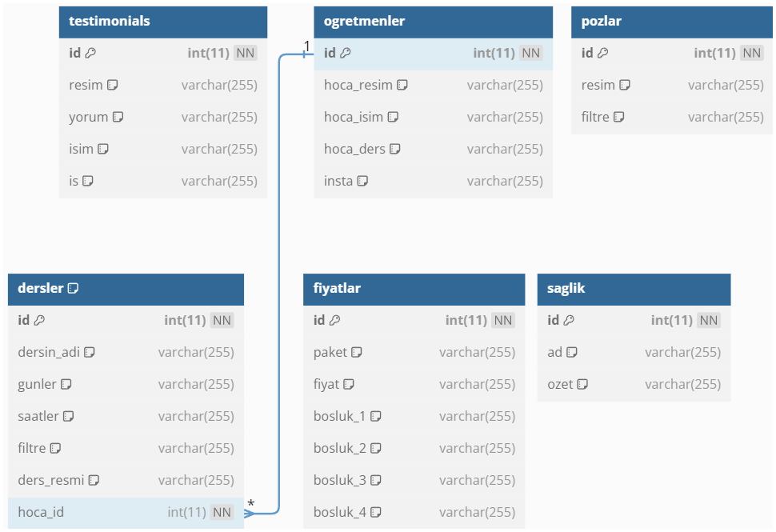This screenshot has height=532, width=776.
Task: Select the ogretmenler table header
Action: pyautogui.click(x=433, y=22)
